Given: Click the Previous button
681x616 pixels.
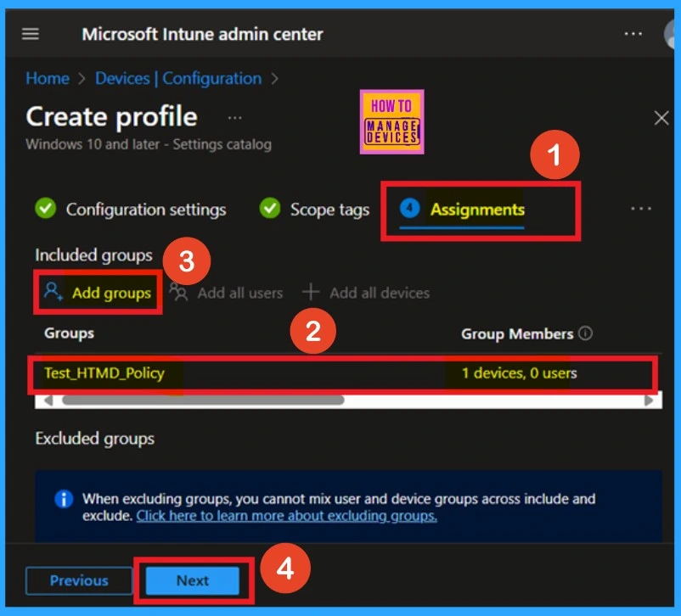Looking at the screenshot, I should [79, 580].
